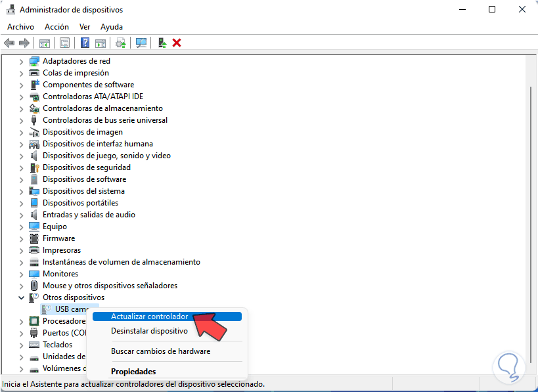Image resolution: width=538 pixels, height=392 pixels.
Task: Select the Procesadores chip icon
Action: point(34,321)
